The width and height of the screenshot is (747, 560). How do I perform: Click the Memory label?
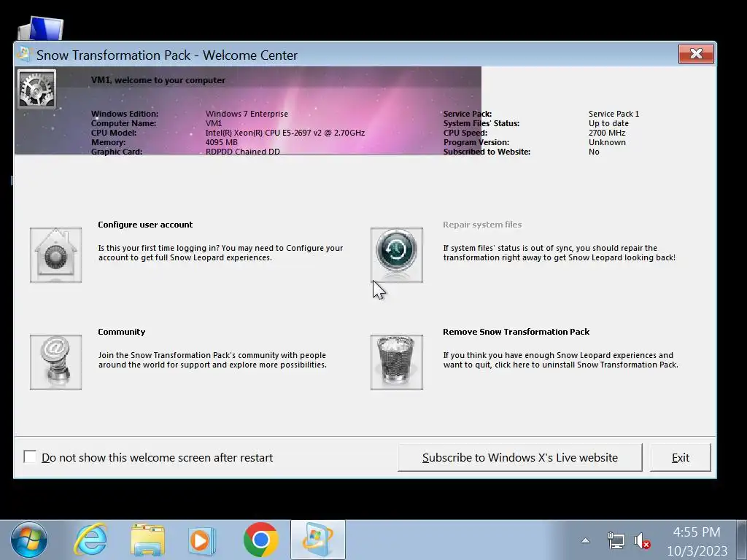point(108,142)
